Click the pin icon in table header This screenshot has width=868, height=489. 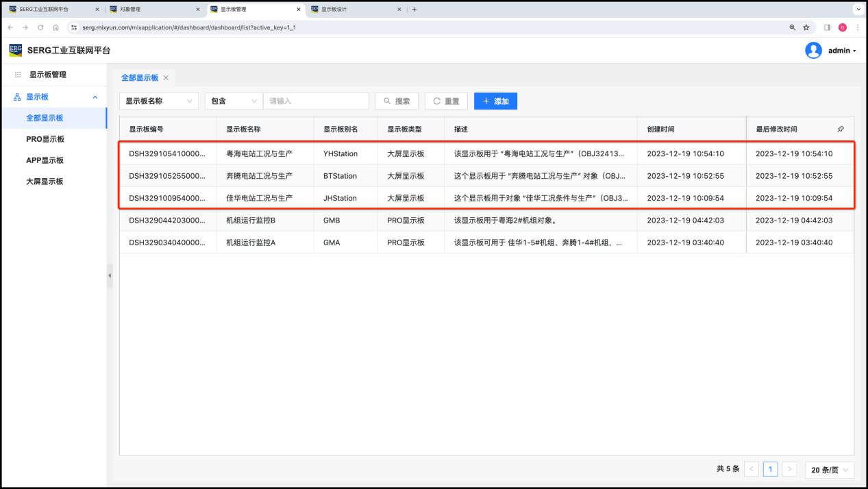click(x=841, y=129)
